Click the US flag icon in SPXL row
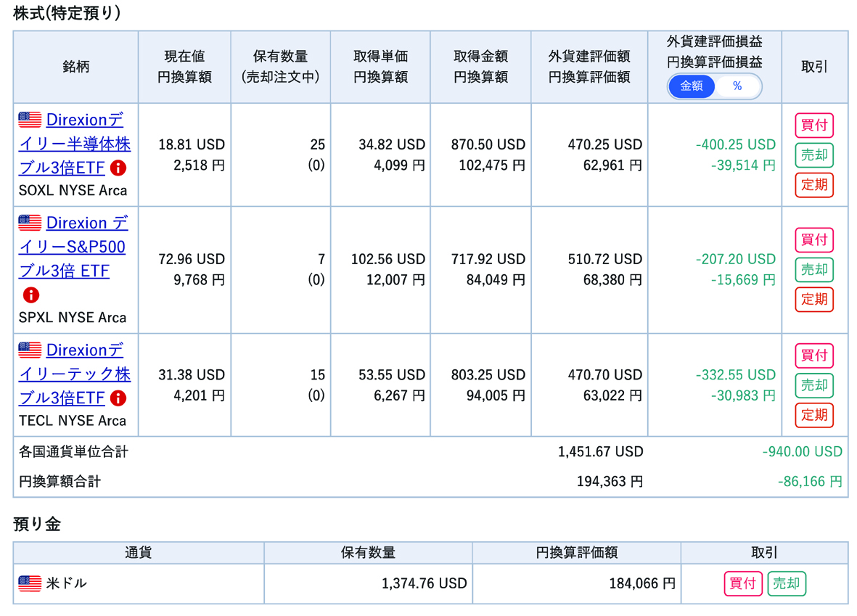 tap(30, 223)
